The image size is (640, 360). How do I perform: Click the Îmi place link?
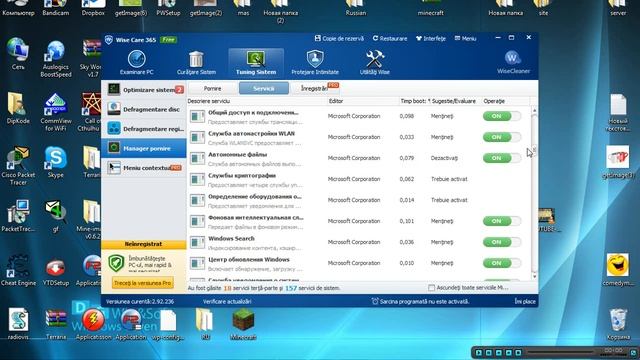tap(525, 301)
